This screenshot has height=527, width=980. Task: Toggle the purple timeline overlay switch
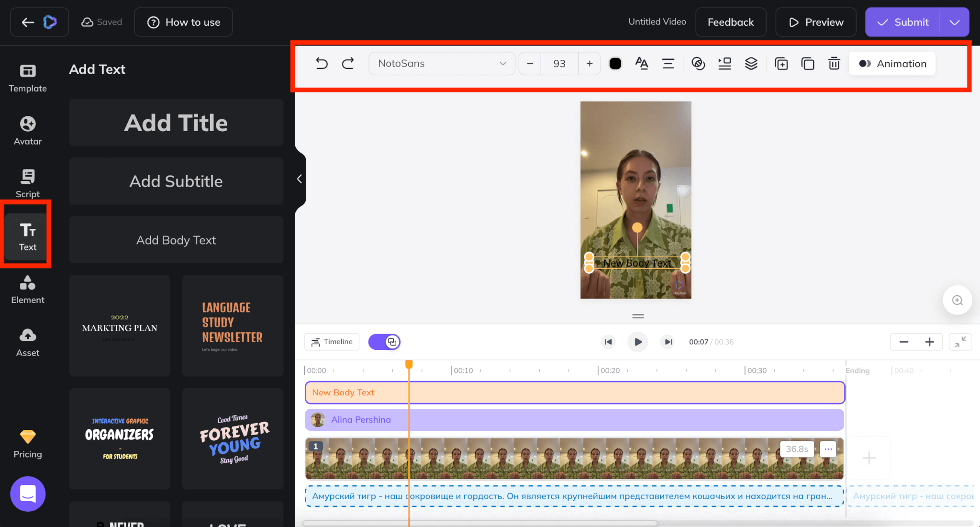click(384, 342)
